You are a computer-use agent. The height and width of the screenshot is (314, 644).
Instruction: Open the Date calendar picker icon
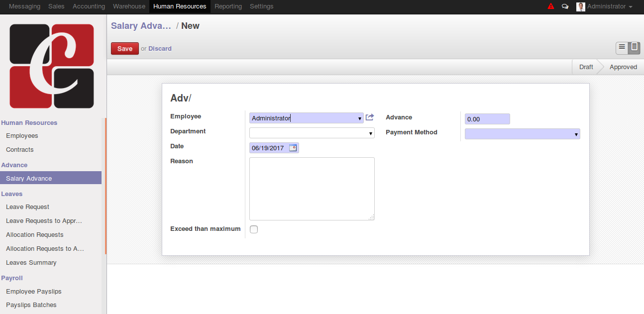(293, 148)
